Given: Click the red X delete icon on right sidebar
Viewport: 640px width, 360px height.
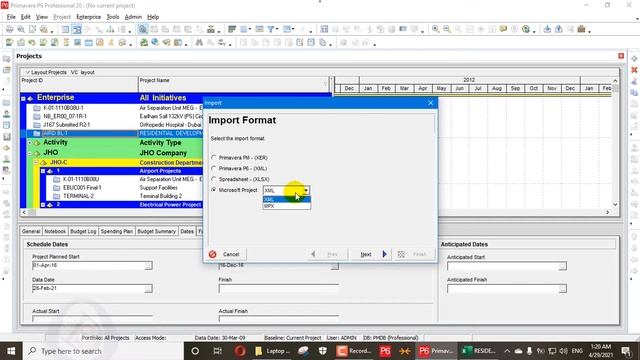Looking at the screenshot, I should coord(634,70).
